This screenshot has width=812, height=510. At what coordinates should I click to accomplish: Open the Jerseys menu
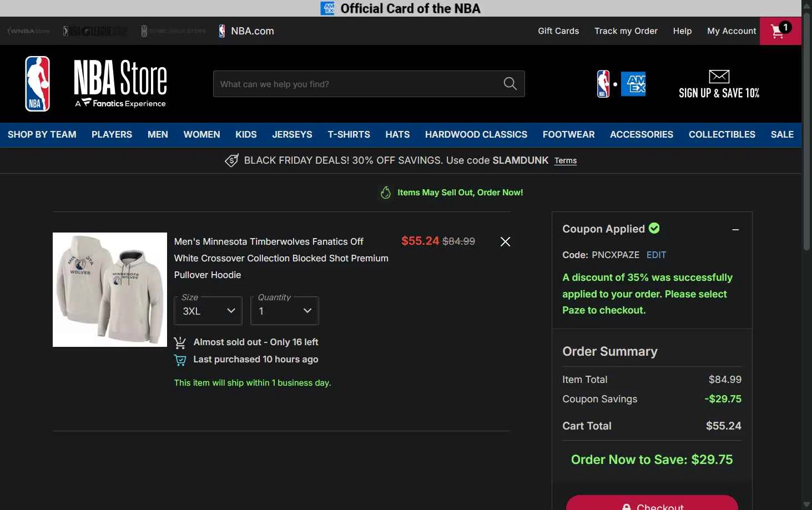pos(292,134)
